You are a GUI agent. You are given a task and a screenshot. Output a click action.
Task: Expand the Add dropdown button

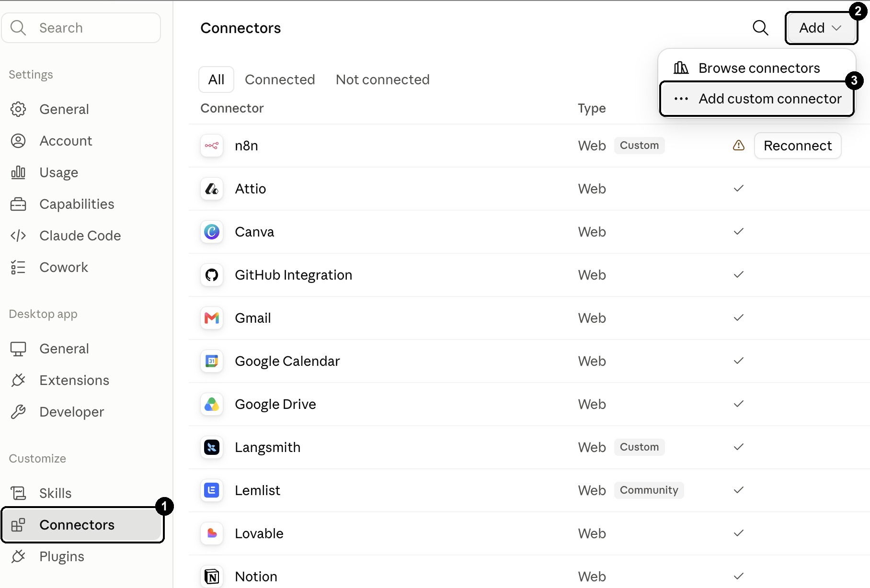[821, 28]
